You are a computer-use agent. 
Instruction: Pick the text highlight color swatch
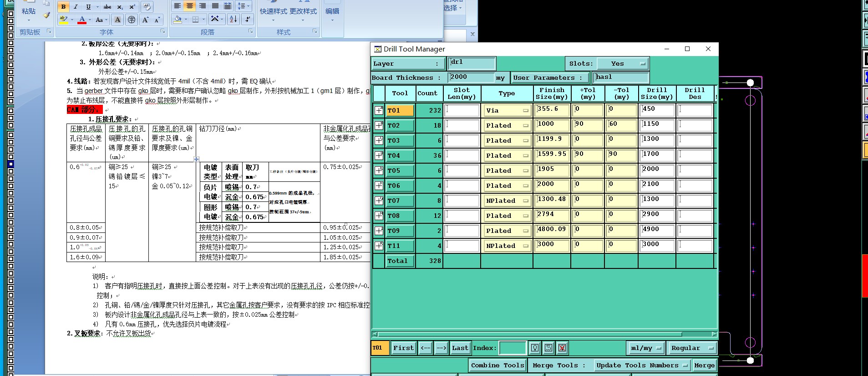pyautogui.click(x=64, y=20)
